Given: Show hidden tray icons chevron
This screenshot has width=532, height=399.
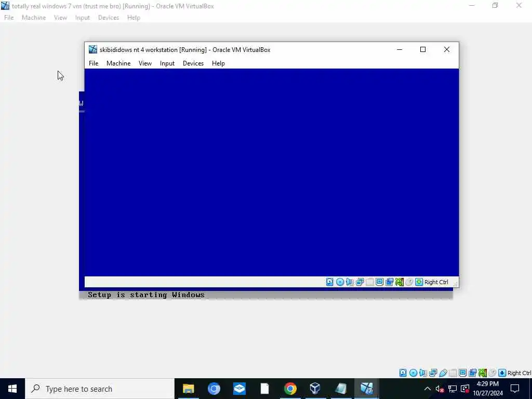Looking at the screenshot, I should click(428, 389).
